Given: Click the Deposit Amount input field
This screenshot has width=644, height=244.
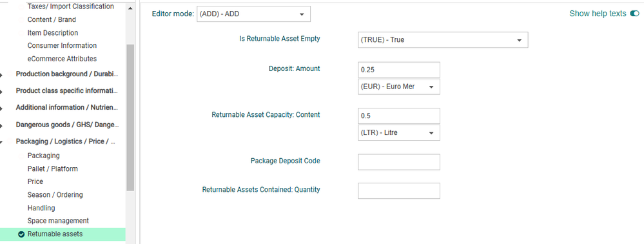Looking at the screenshot, I should [x=399, y=70].
